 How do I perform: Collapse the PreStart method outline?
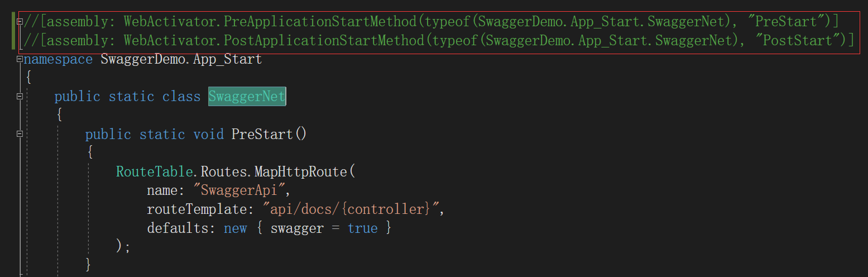[x=20, y=134]
